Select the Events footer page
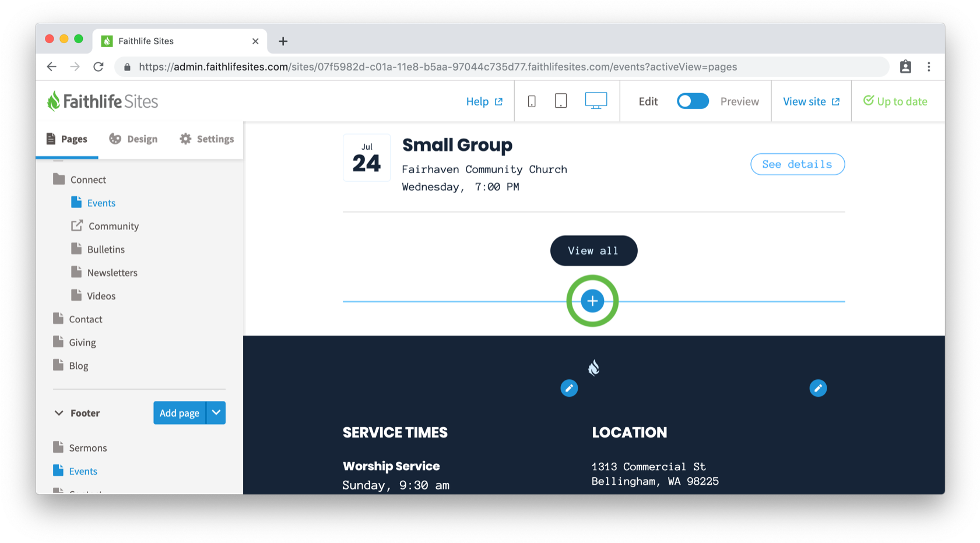 (x=83, y=471)
